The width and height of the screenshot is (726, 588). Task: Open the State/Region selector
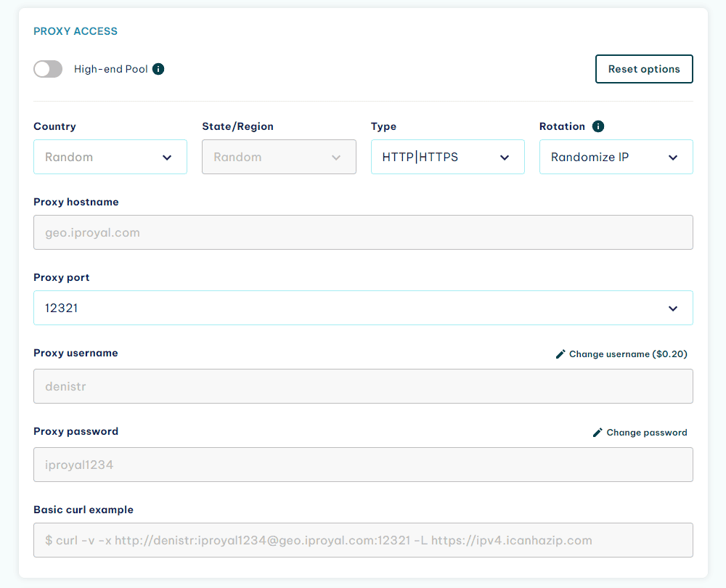(279, 157)
